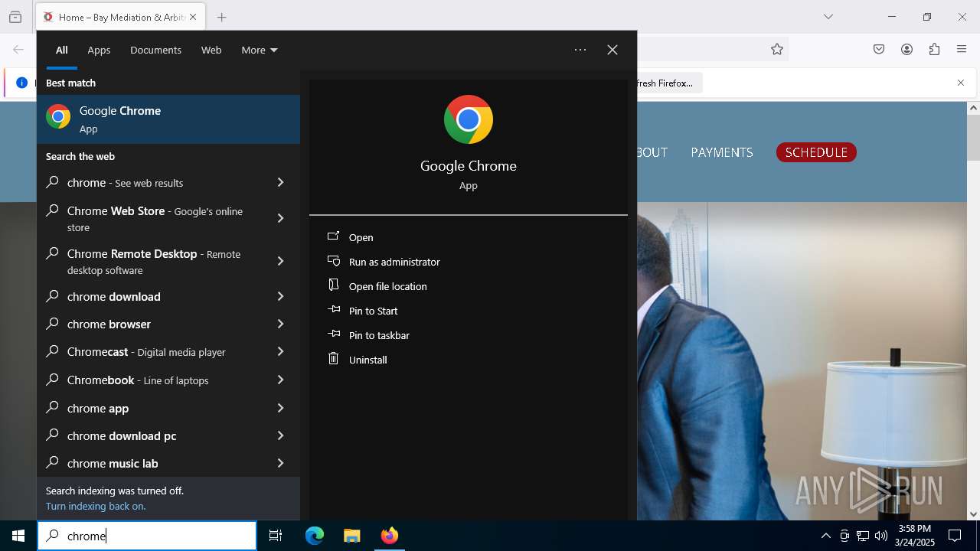This screenshot has height=551, width=980.
Task: Open File Explorer from the taskbar
Action: click(x=351, y=536)
